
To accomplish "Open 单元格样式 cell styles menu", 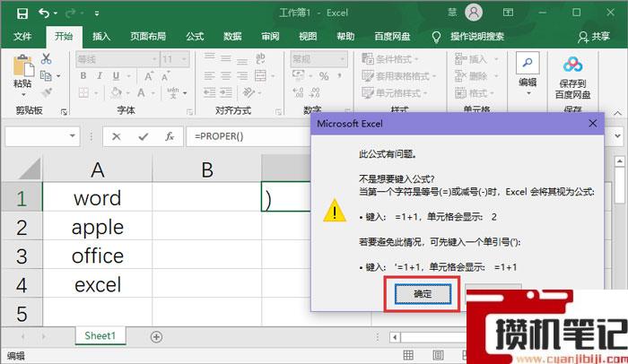I will 395,93.
